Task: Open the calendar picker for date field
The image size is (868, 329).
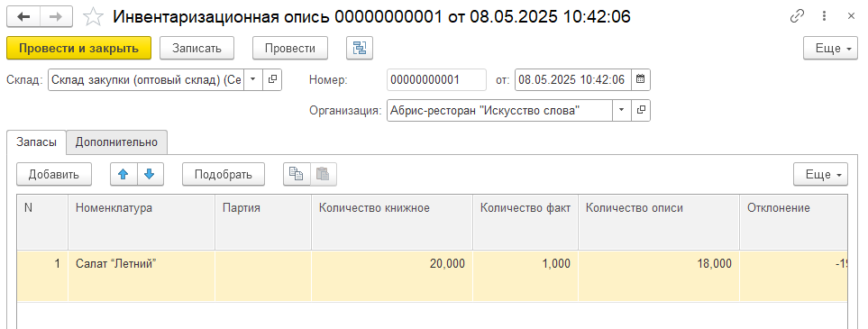Action: pyautogui.click(x=641, y=79)
